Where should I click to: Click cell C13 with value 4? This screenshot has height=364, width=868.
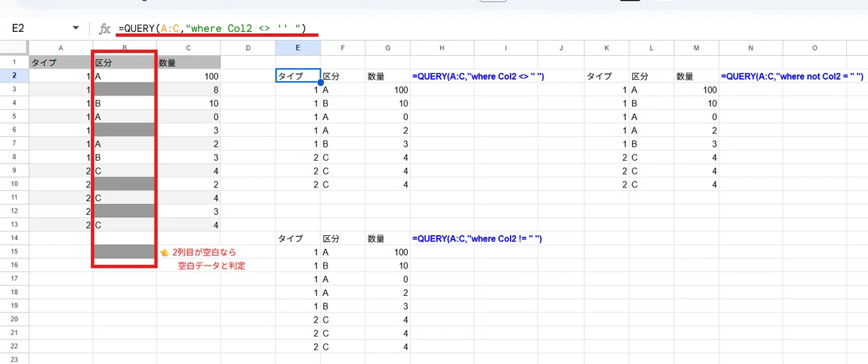(x=189, y=224)
